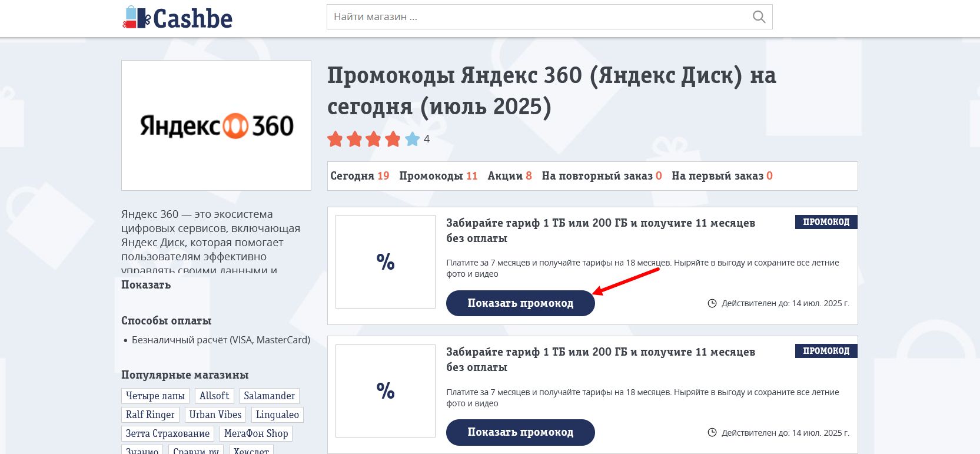Select the На первый заказ filter
This screenshot has height=454, width=980.
point(722,176)
